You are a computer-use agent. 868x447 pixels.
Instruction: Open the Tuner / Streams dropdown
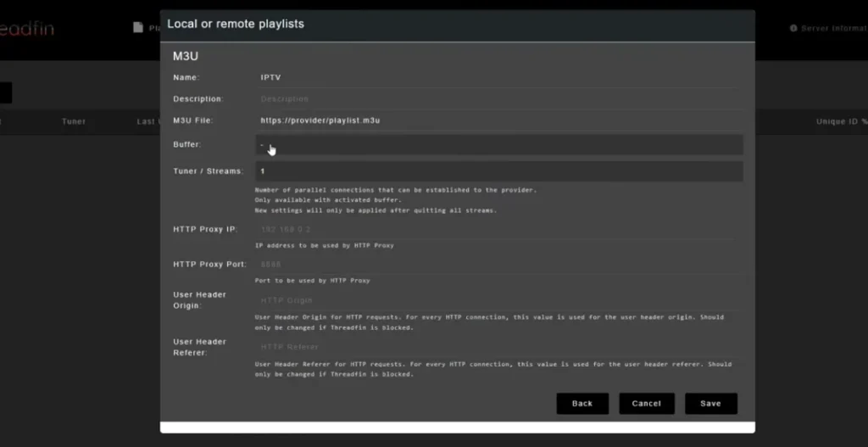click(498, 171)
